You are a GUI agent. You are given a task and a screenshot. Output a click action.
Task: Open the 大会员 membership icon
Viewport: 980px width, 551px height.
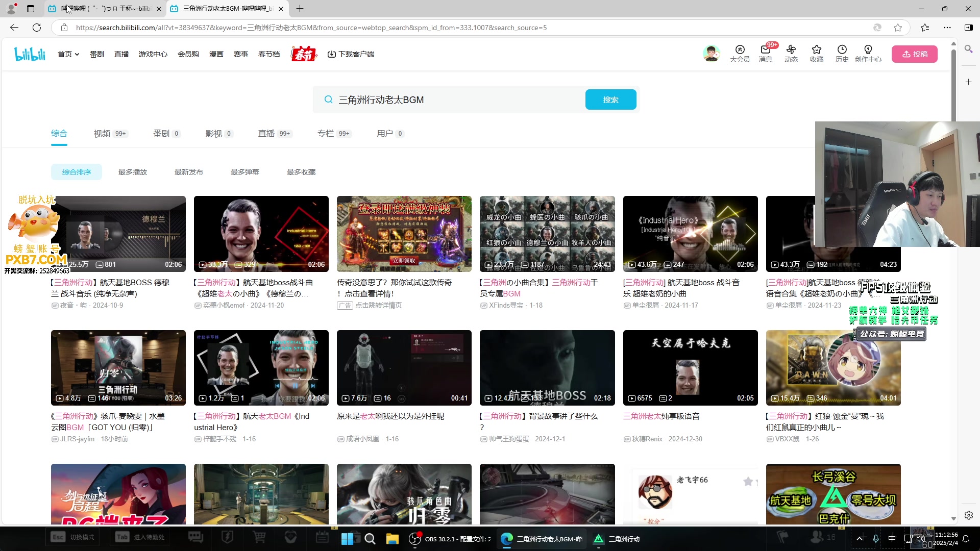pos(740,54)
